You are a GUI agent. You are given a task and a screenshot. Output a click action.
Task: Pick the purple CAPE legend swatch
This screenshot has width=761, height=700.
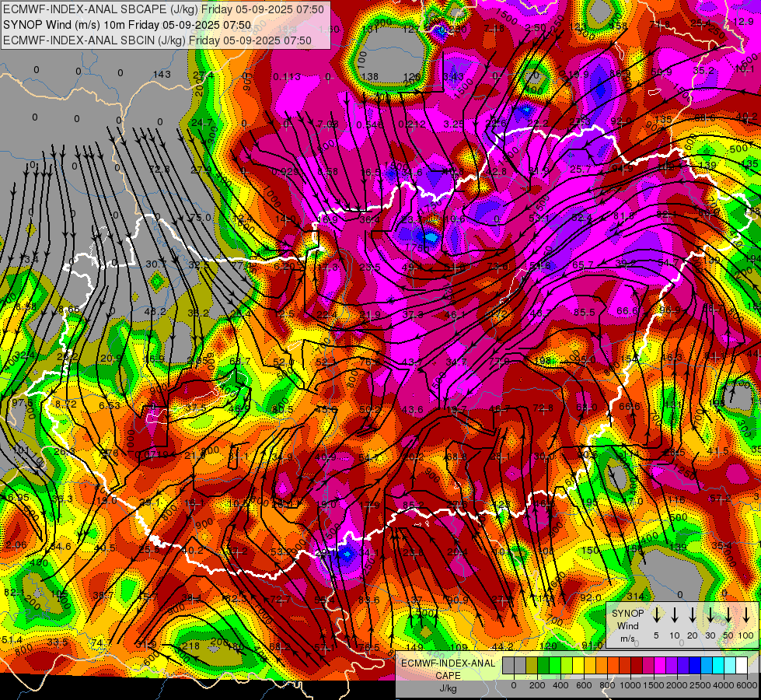(671, 666)
